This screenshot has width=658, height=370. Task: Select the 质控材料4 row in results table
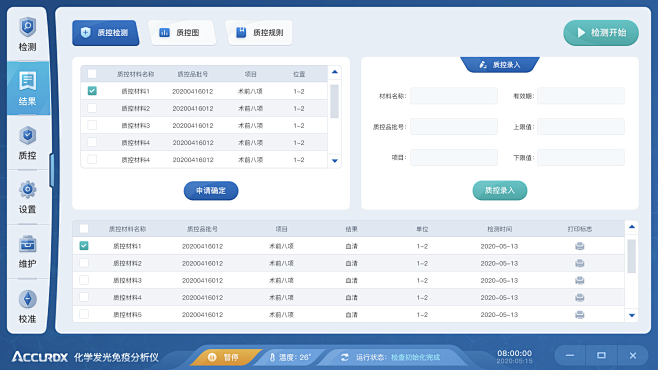pyautogui.click(x=349, y=297)
